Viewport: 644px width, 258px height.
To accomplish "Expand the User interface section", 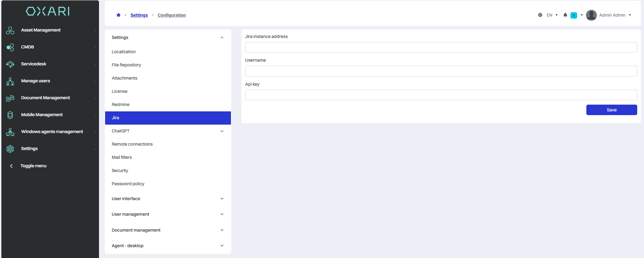I will (x=222, y=199).
